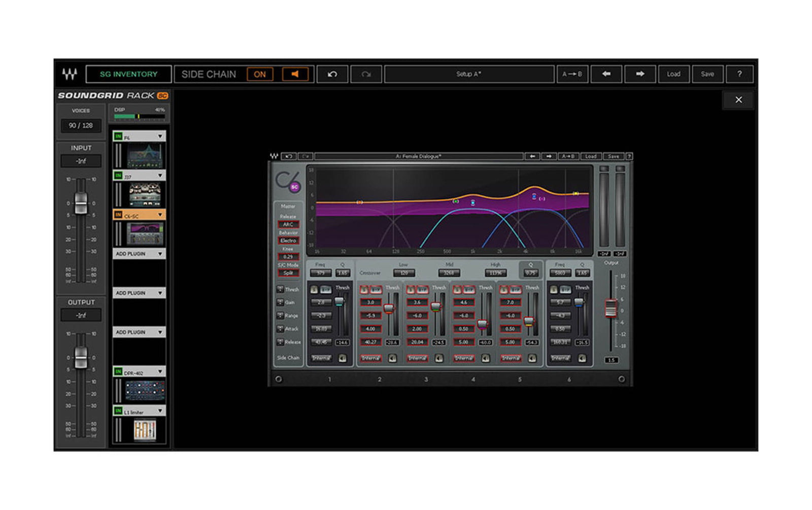Click the side chain listen speaker icon

coord(295,74)
